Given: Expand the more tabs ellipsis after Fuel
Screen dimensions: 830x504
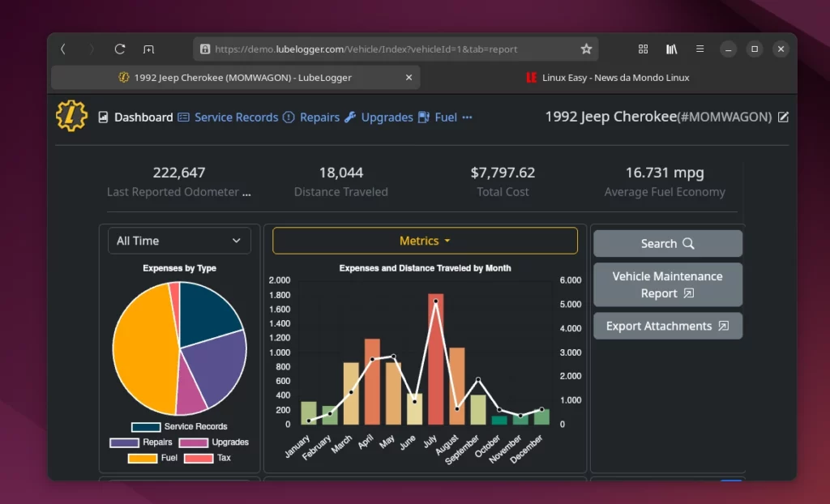Looking at the screenshot, I should click(x=467, y=117).
